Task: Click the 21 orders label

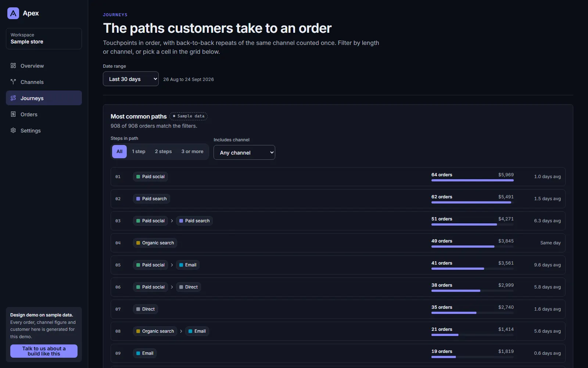Action: pos(442,329)
